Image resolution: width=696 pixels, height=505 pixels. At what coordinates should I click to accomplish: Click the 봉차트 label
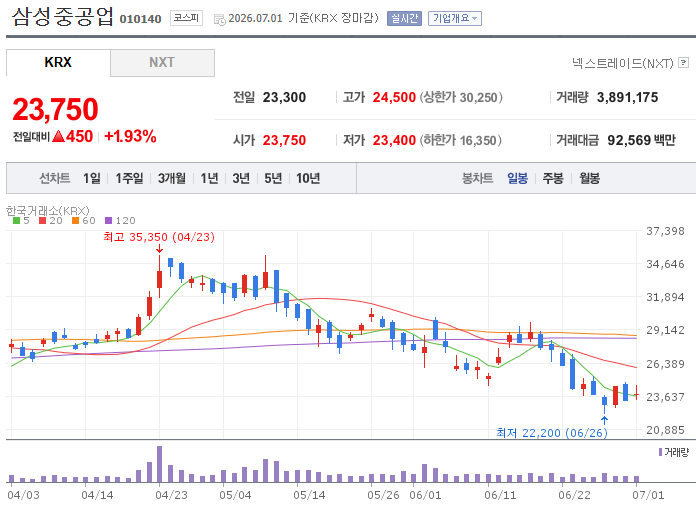pyautogui.click(x=478, y=178)
